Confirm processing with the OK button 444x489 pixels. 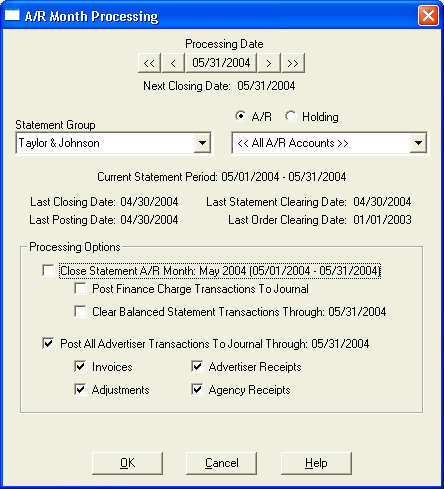[127, 463]
